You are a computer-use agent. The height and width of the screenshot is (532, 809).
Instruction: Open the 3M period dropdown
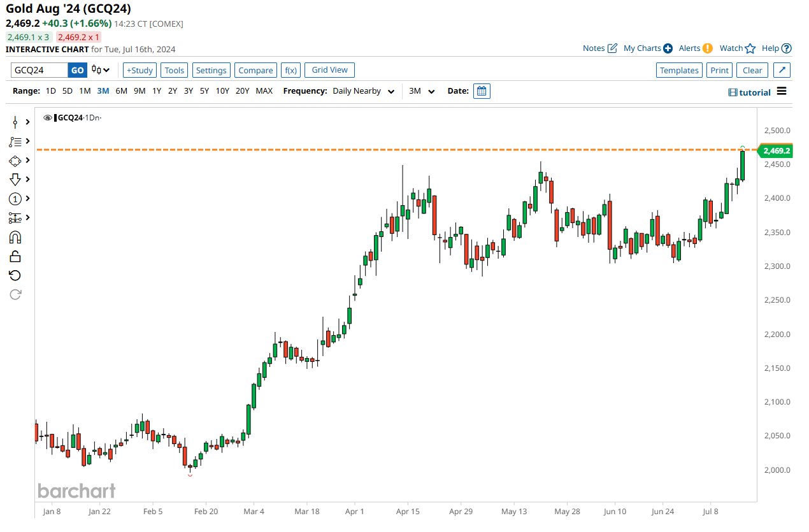click(422, 91)
